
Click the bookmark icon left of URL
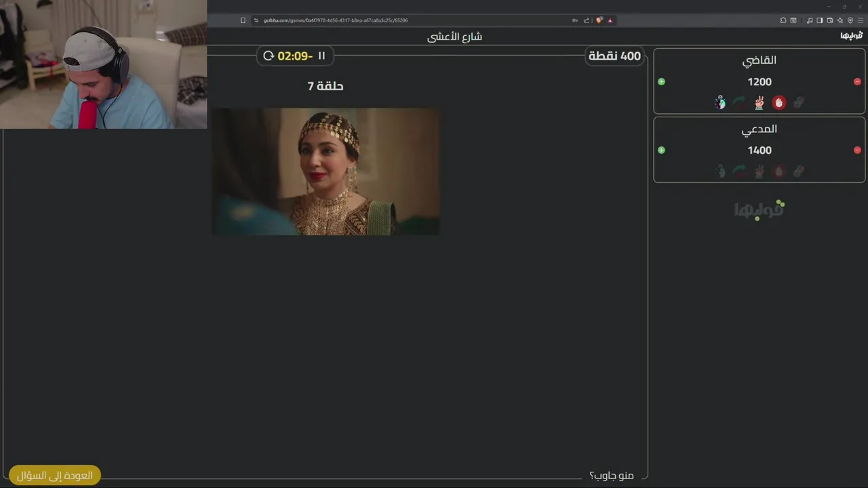pos(243,20)
